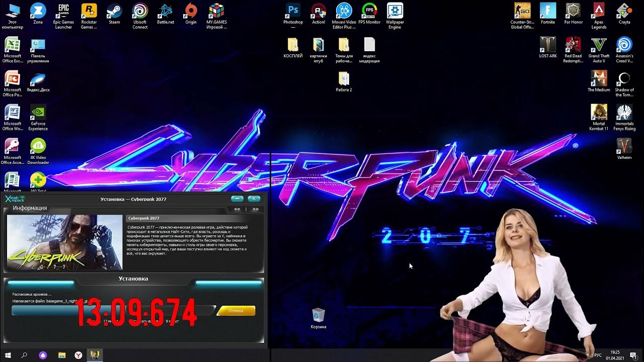
Task: Open the Windows Start menu
Action: click(8, 355)
